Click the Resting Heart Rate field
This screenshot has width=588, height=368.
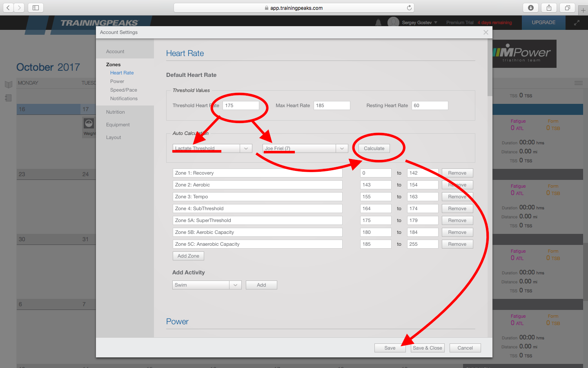[x=430, y=105]
